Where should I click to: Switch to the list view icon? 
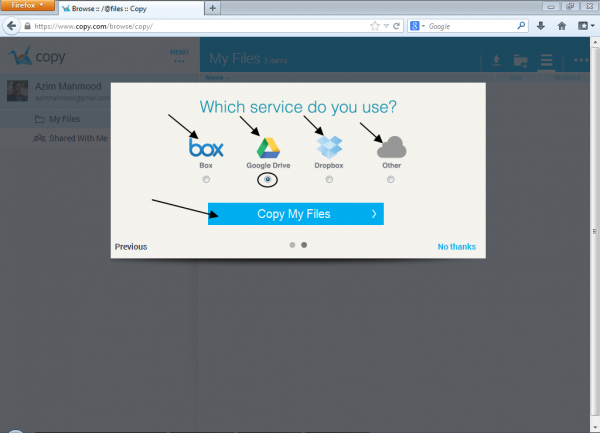546,60
